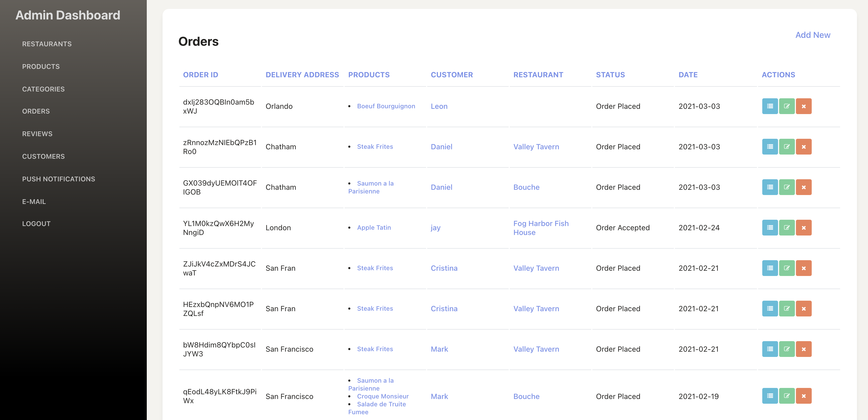The image size is (868, 420).
Task: Select Customers from the sidebar
Action: point(43,156)
